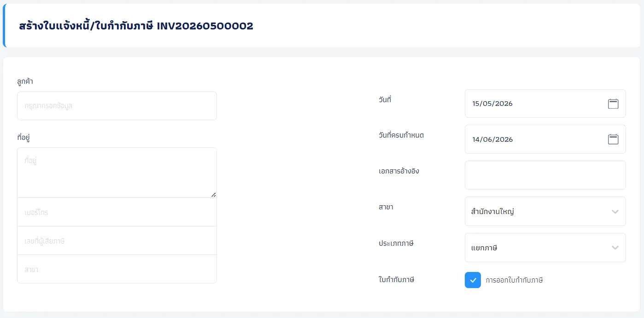Click the สาขา input under address block
Viewport: 644px width, 318px height.
(117, 269)
